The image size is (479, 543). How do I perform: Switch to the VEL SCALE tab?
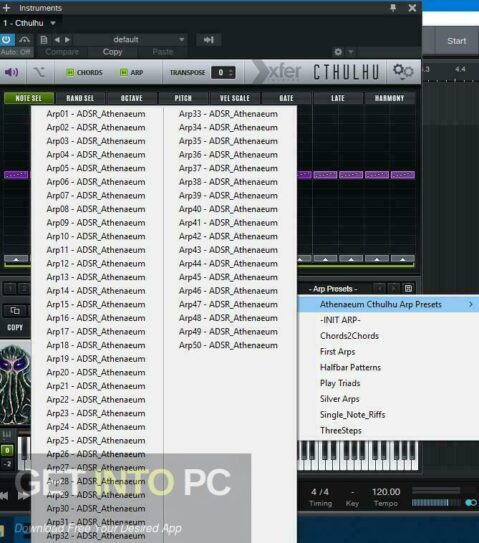pyautogui.click(x=234, y=98)
